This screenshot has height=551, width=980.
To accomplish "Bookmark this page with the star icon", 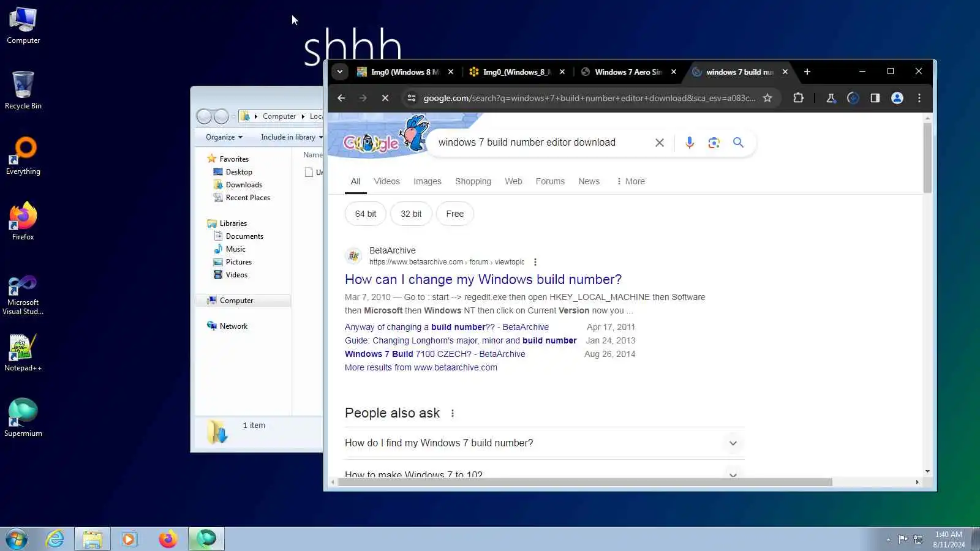I will [767, 98].
